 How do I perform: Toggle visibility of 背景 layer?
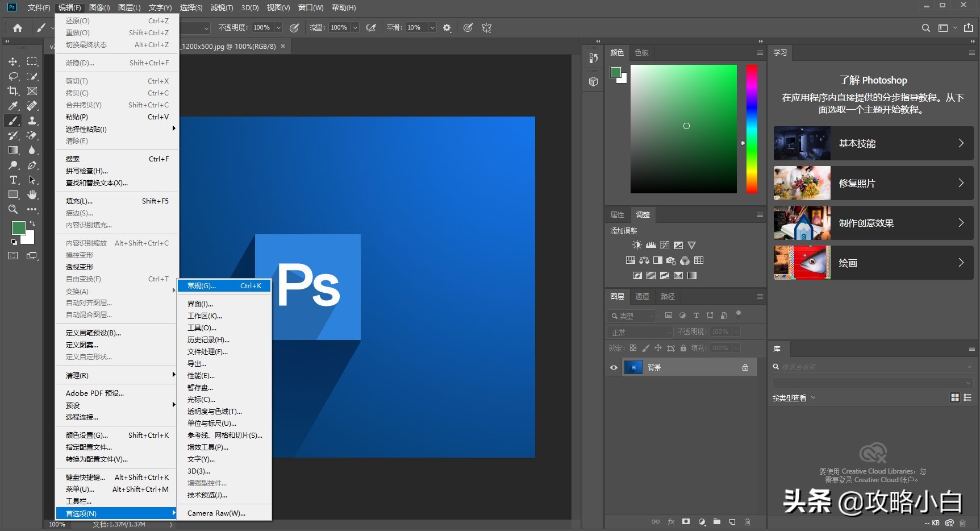[614, 367]
